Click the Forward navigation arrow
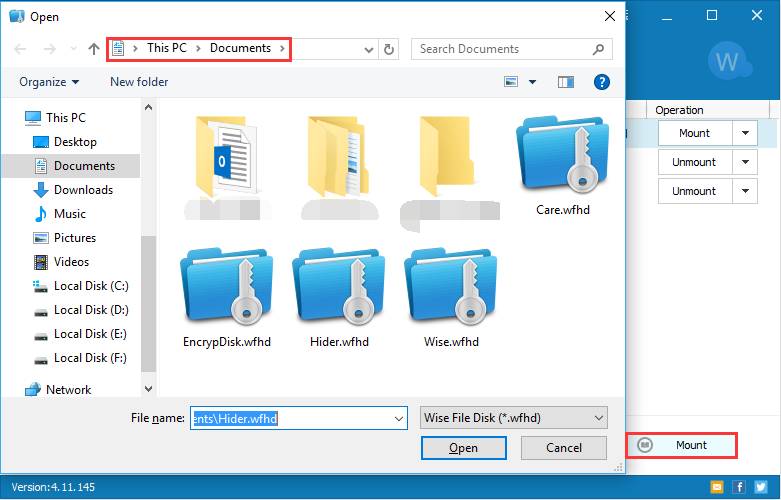This screenshot has height=500, width=781. coord(49,49)
